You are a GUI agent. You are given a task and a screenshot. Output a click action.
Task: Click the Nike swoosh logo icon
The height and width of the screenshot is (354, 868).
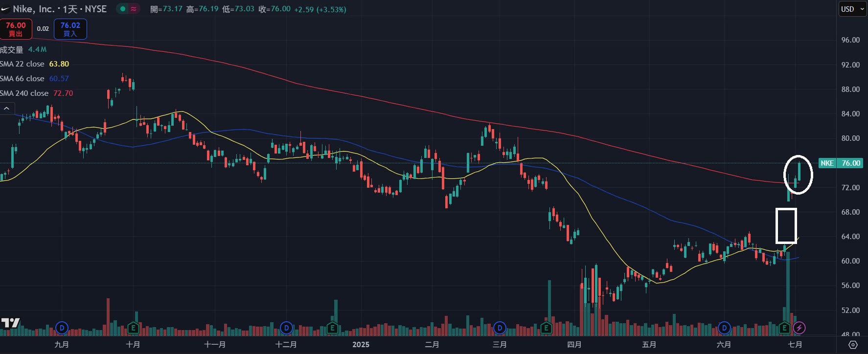[5, 9]
